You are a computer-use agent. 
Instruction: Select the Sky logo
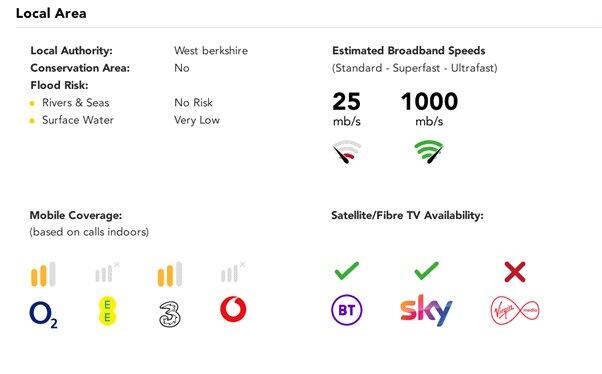pos(426,310)
